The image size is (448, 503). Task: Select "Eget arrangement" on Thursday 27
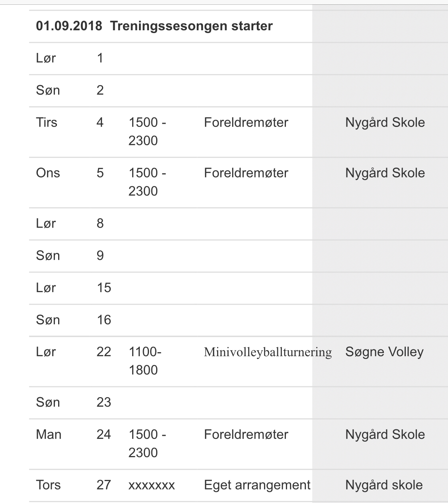pos(257,485)
